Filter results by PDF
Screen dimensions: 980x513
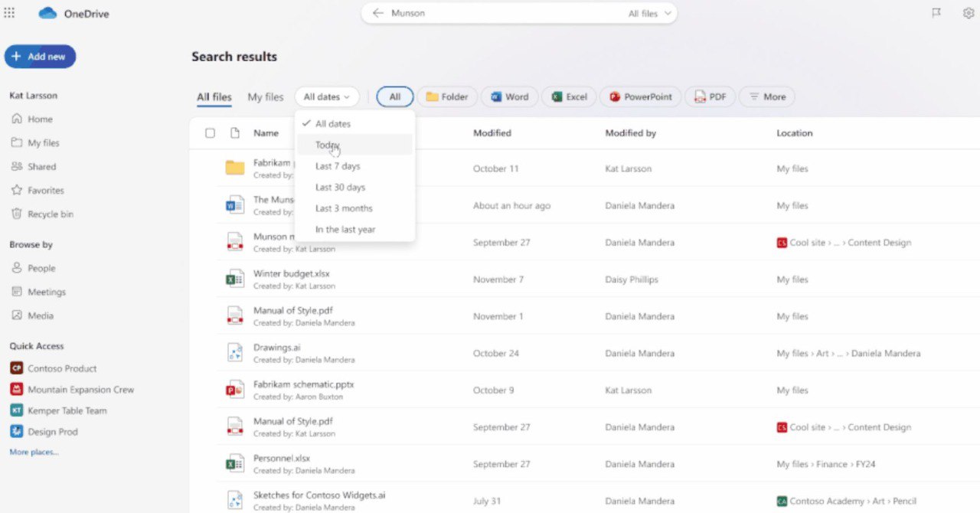[x=710, y=97]
